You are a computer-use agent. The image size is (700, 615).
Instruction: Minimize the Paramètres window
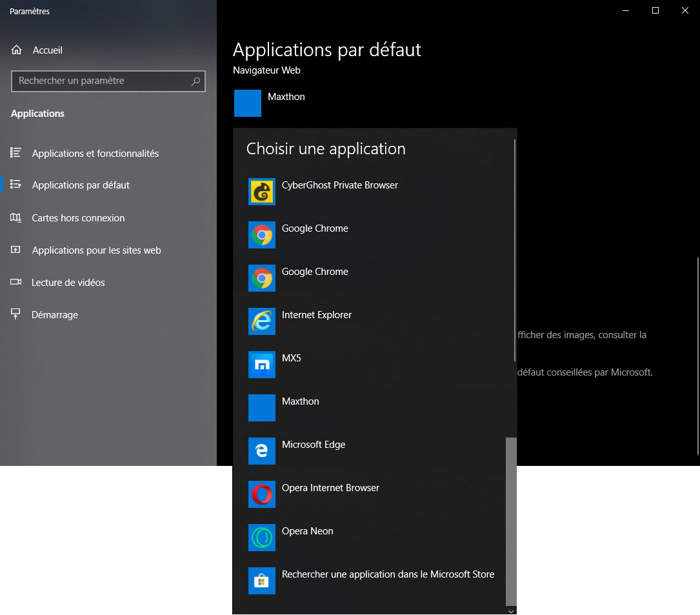[x=626, y=11]
